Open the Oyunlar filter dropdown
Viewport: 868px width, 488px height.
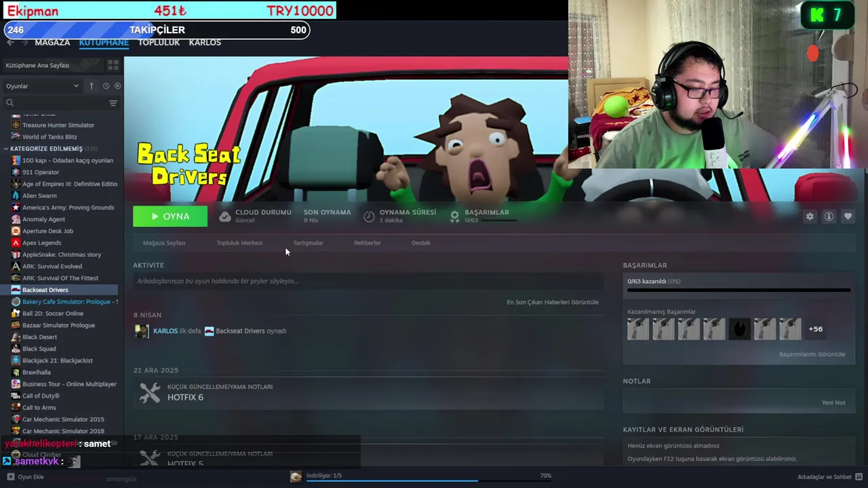pyautogui.click(x=42, y=86)
